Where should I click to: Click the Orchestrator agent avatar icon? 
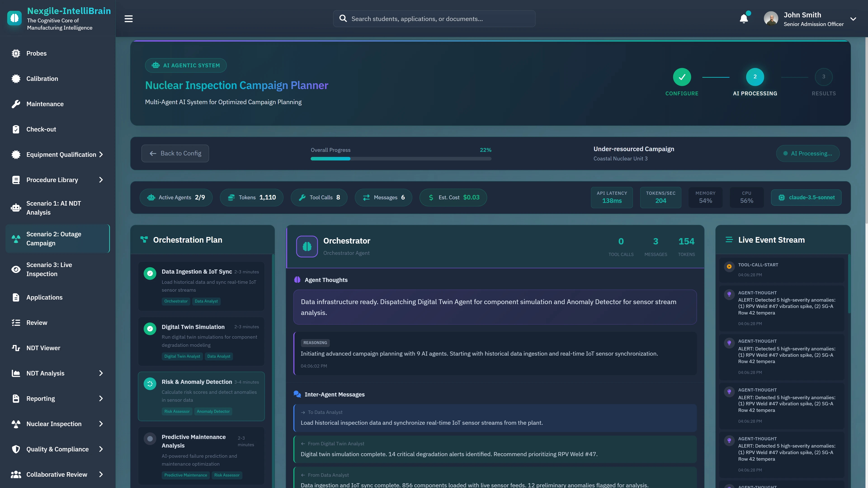pos(307,246)
